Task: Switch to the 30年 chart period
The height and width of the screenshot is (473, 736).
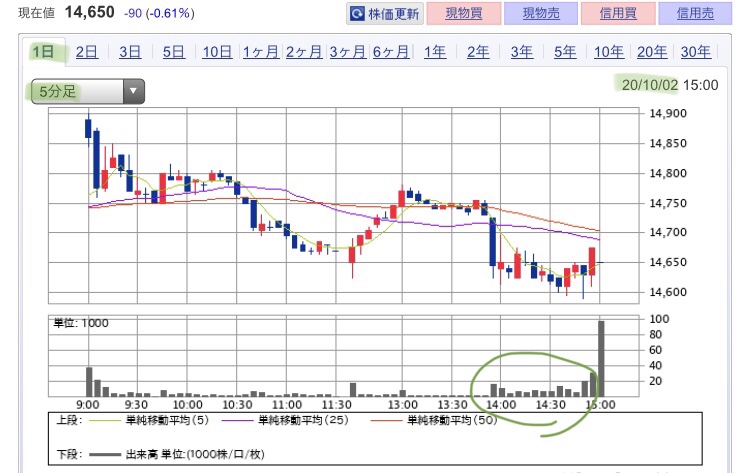Action: click(x=696, y=52)
